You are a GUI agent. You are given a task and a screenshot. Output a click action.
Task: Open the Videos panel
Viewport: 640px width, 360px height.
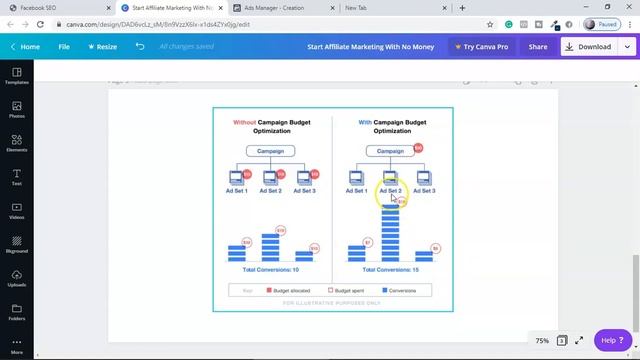(17, 211)
